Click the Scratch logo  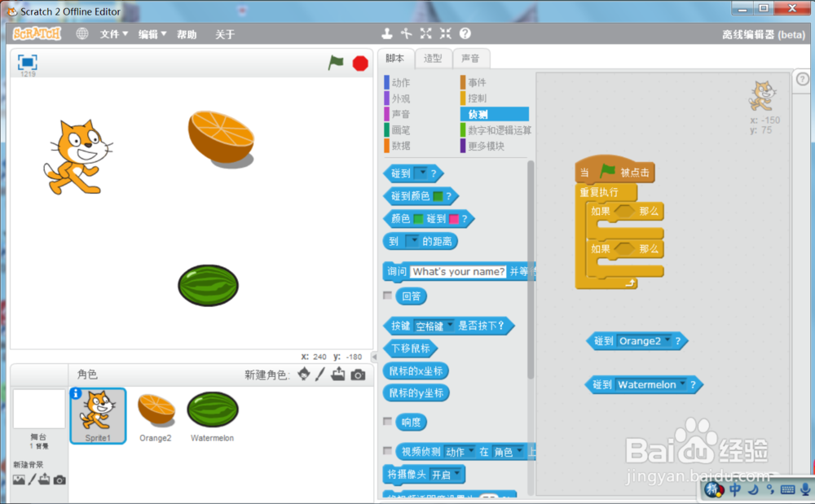point(37,33)
